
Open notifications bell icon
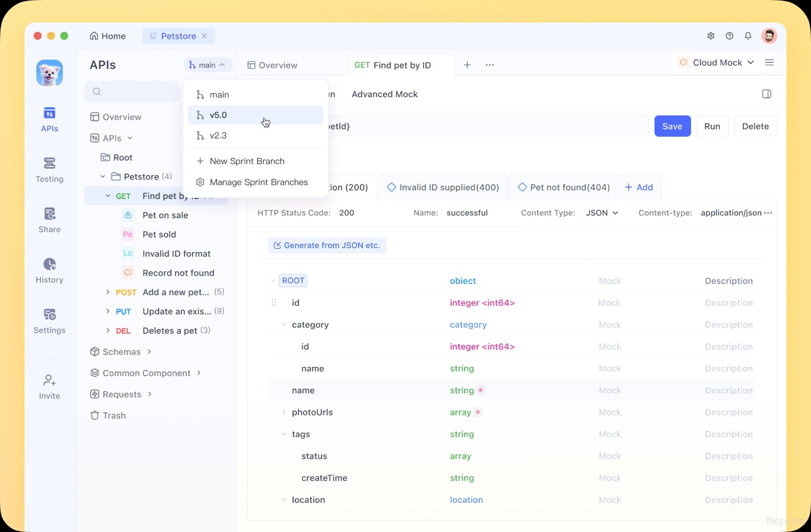coord(748,36)
